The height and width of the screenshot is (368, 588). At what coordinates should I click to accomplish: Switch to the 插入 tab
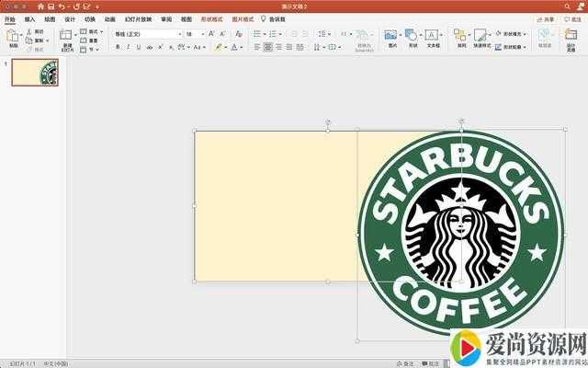30,18
